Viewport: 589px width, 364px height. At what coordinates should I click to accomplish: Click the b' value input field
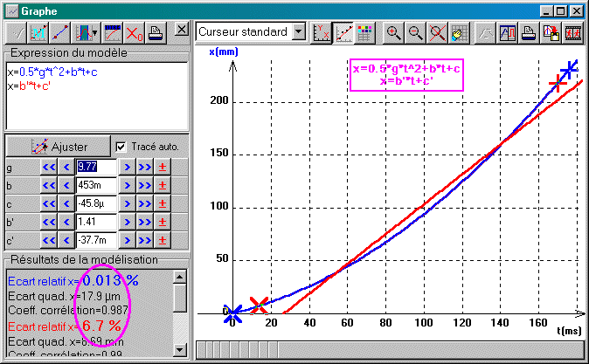tap(95, 222)
